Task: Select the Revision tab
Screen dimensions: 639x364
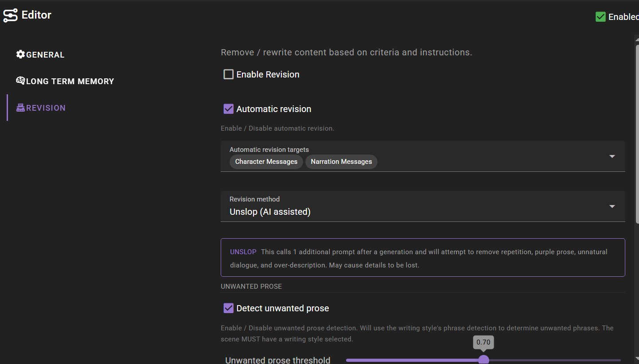Action: coord(46,108)
